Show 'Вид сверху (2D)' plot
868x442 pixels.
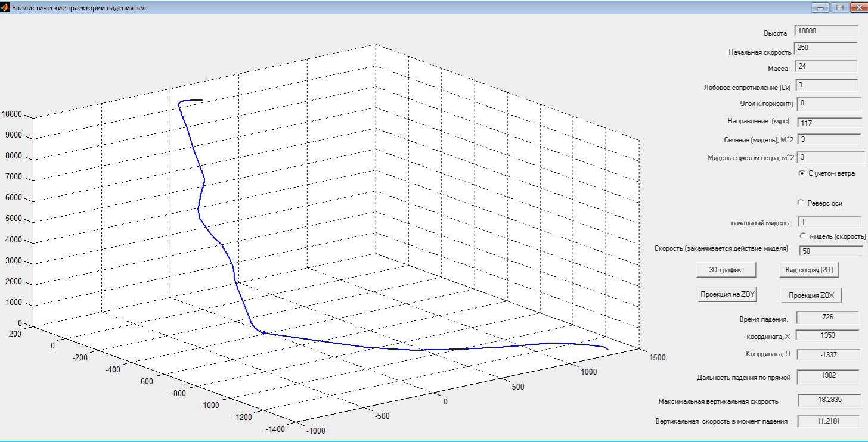809,269
